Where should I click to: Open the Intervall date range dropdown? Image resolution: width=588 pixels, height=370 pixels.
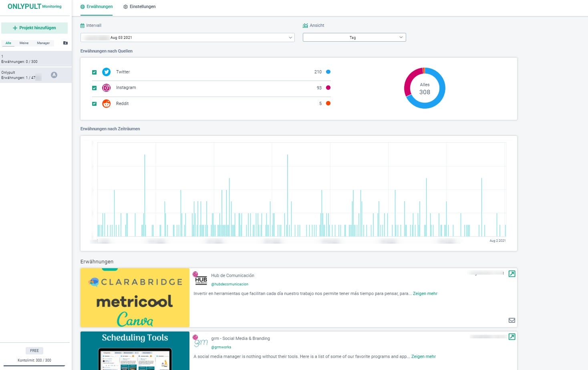click(187, 38)
